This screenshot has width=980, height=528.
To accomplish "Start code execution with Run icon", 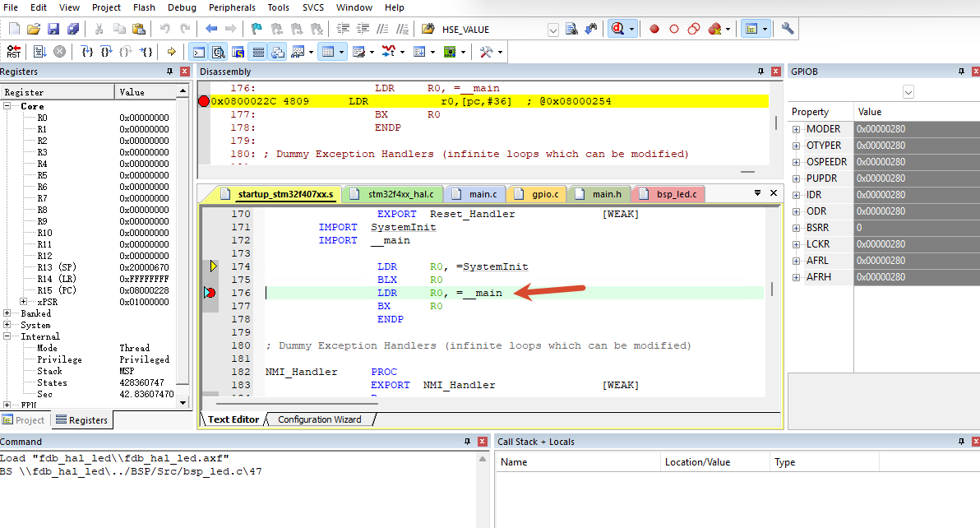I will (x=39, y=52).
